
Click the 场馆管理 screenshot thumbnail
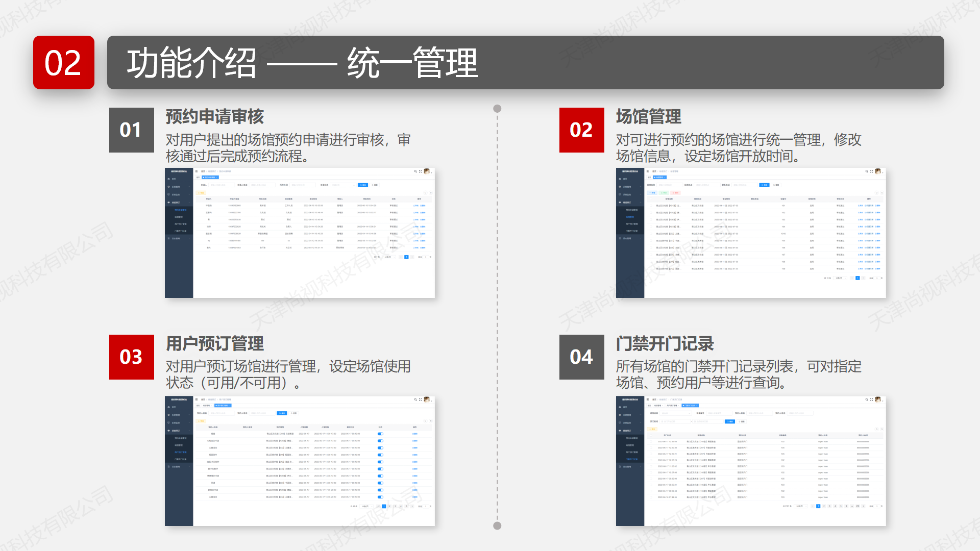tap(751, 233)
